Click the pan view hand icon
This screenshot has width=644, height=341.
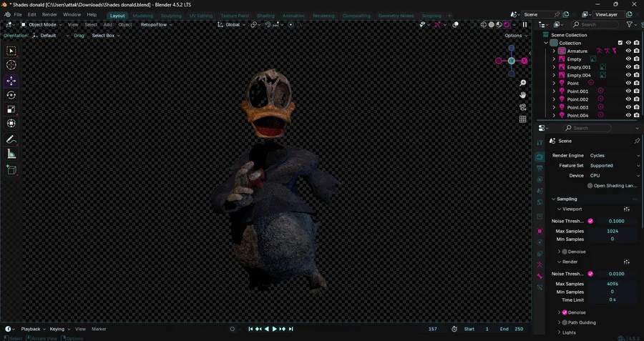click(x=522, y=95)
